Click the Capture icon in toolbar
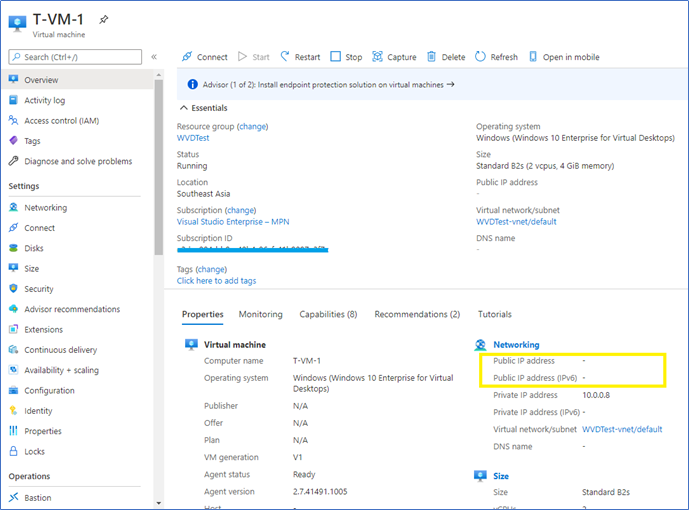 (377, 57)
